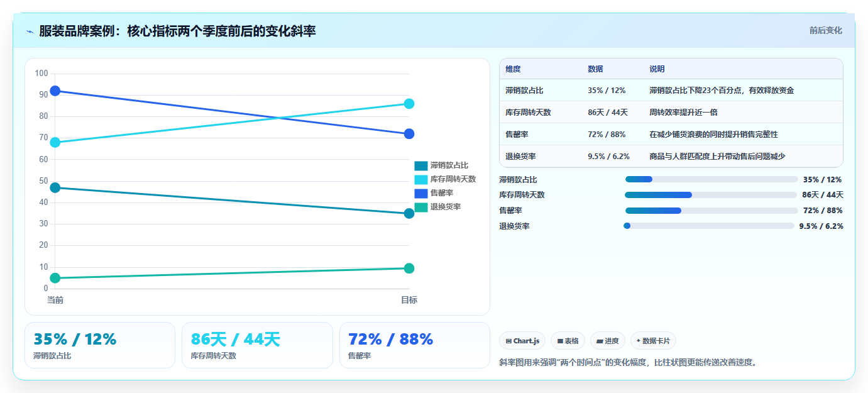Click the 数据 table column header
Screen dimensions: 868x393
point(595,69)
